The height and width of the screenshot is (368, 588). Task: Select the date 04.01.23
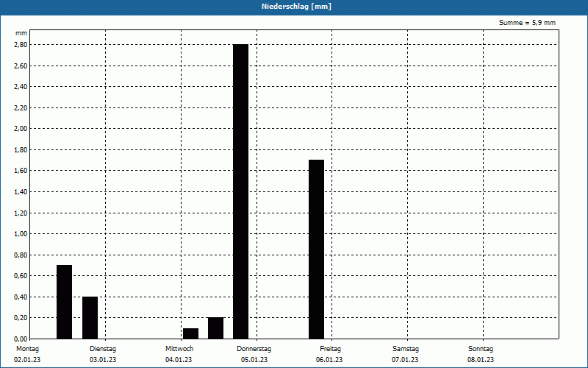click(179, 360)
